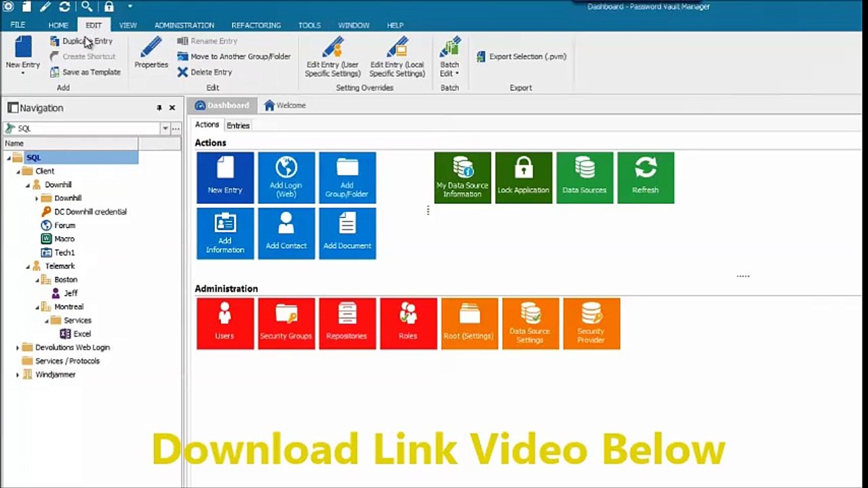This screenshot has width=868, height=488.
Task: Open the WINDOW ribbon tab
Action: tap(354, 25)
